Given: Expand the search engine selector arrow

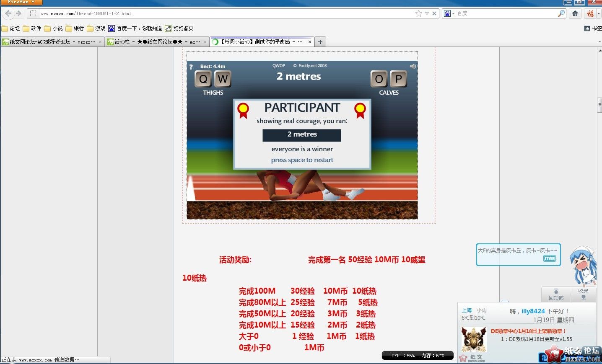Looking at the screenshot, I should click(453, 14).
